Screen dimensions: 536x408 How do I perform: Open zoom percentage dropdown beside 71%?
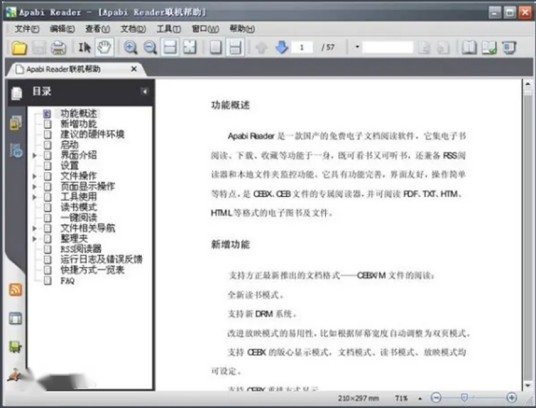click(x=420, y=398)
